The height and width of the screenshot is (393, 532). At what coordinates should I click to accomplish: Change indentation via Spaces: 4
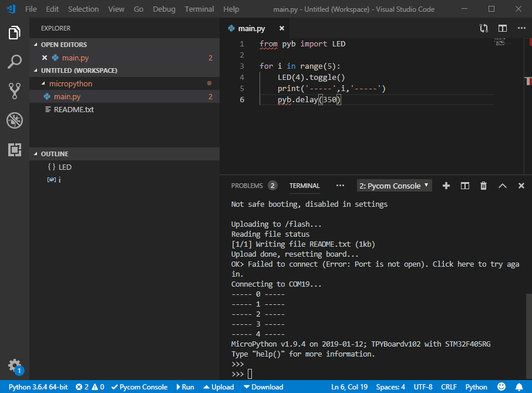click(x=390, y=387)
